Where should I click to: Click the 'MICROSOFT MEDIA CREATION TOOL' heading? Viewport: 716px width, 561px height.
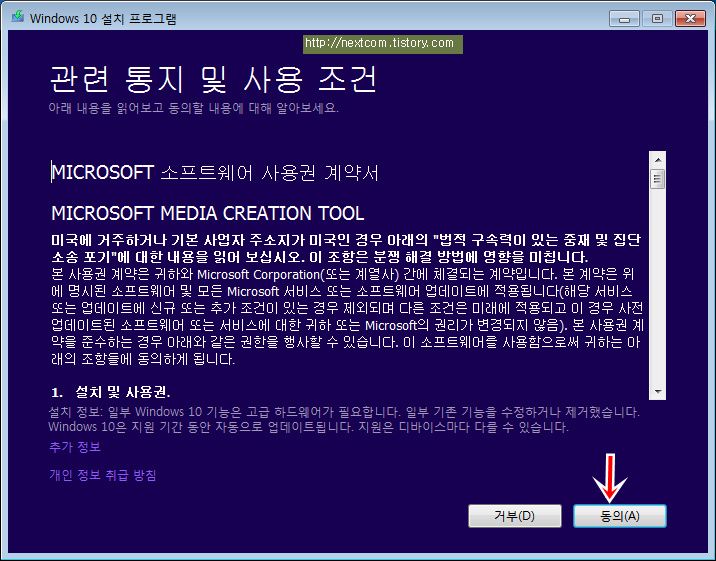tap(208, 213)
